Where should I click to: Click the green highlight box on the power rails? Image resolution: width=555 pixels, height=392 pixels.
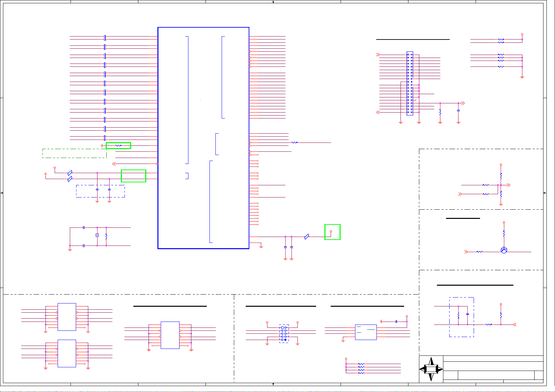[133, 176]
